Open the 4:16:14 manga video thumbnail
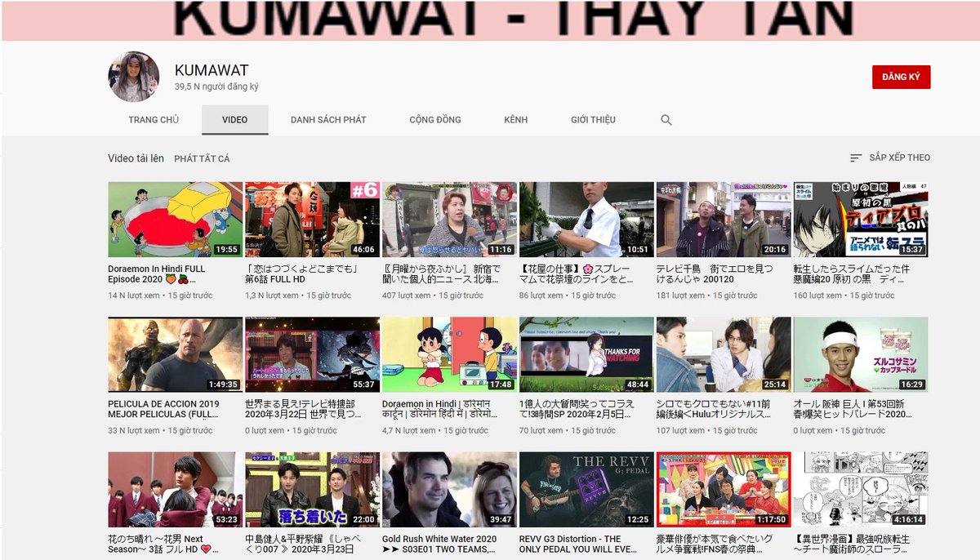The height and width of the screenshot is (560, 980). [861, 490]
